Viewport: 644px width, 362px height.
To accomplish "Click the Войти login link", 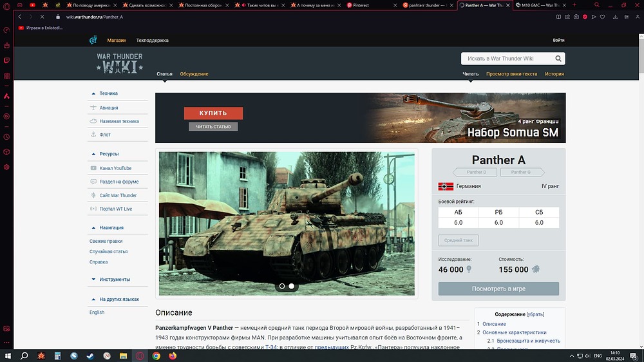I will click(x=558, y=41).
